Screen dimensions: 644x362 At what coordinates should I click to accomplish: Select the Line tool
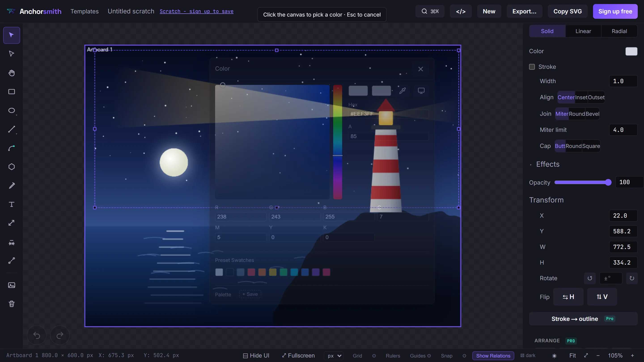click(x=11, y=129)
